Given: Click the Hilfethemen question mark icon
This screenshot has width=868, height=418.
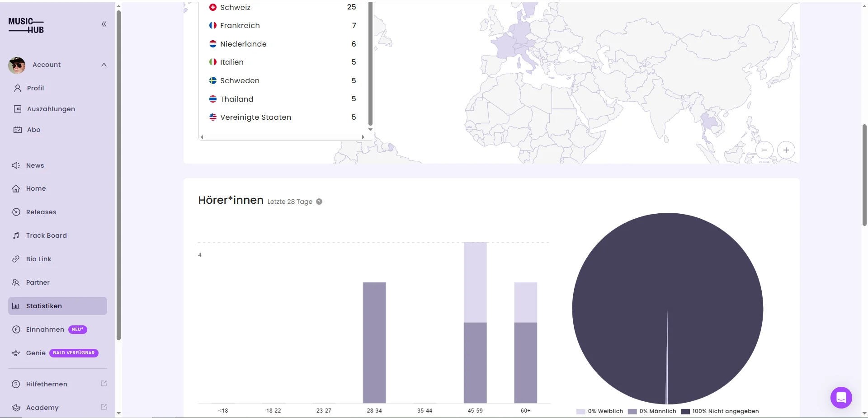Looking at the screenshot, I should [16, 384].
